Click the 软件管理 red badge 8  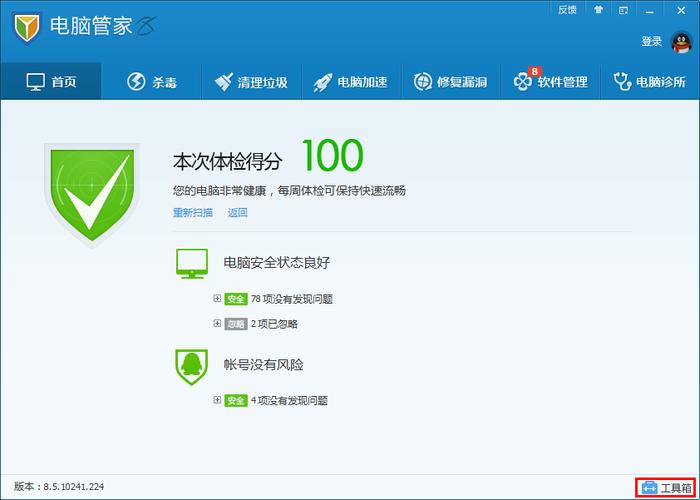click(x=534, y=71)
